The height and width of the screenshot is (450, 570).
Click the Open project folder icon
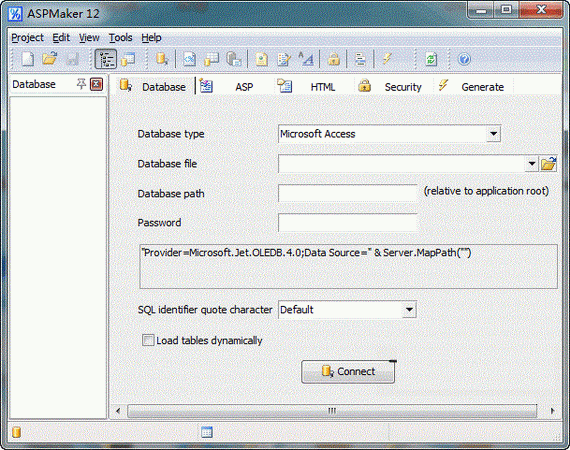(50, 59)
